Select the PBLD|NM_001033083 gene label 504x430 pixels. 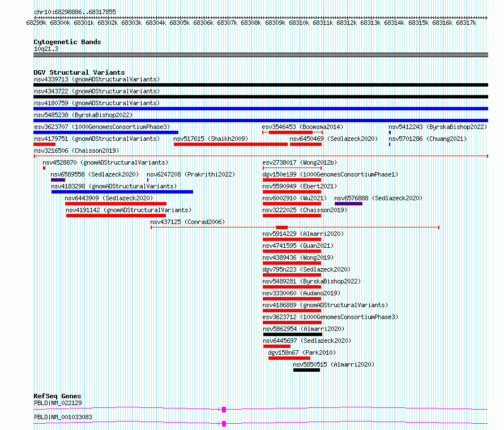63,417
